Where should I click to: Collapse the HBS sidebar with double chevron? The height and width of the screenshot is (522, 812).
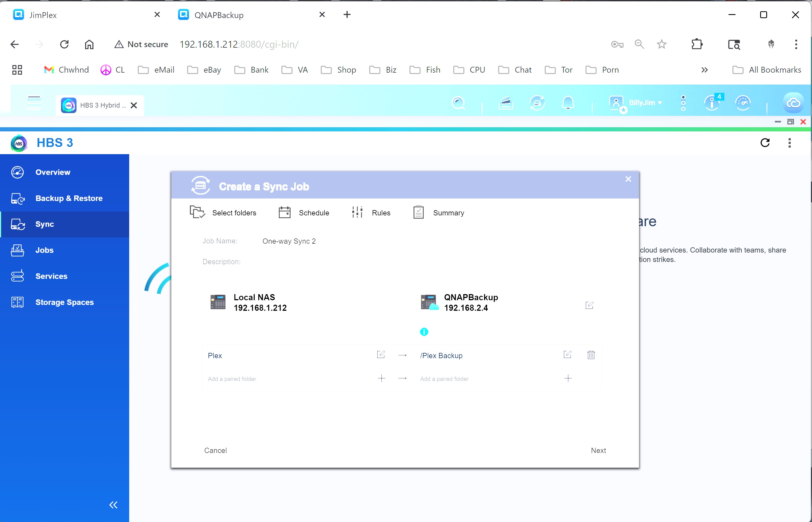coord(114,505)
